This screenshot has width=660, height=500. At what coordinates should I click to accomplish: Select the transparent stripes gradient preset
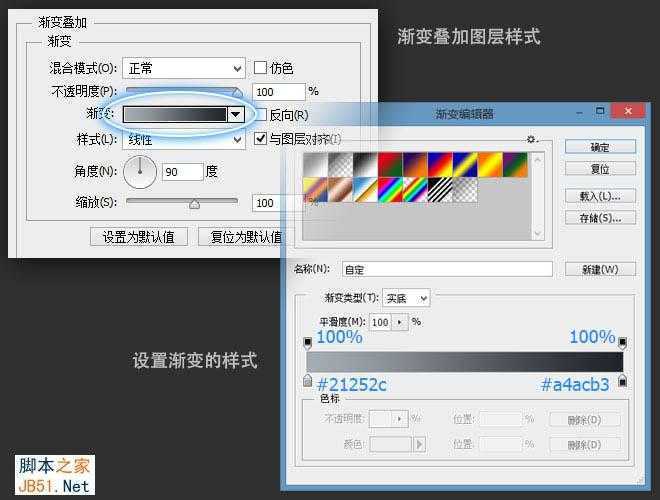tap(440, 189)
